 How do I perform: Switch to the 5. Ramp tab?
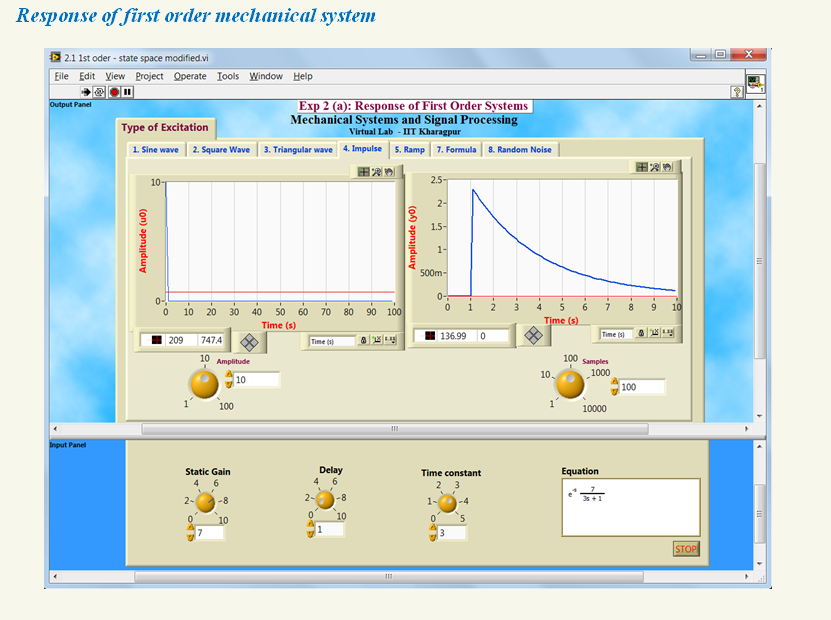(409, 149)
